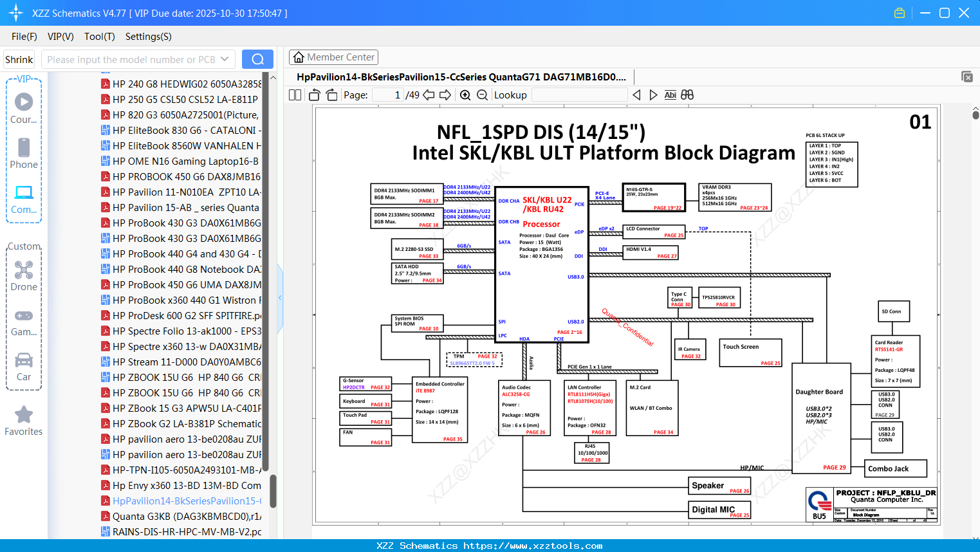Zoom out of the schematic
The width and height of the screenshot is (980, 552).
(482, 95)
